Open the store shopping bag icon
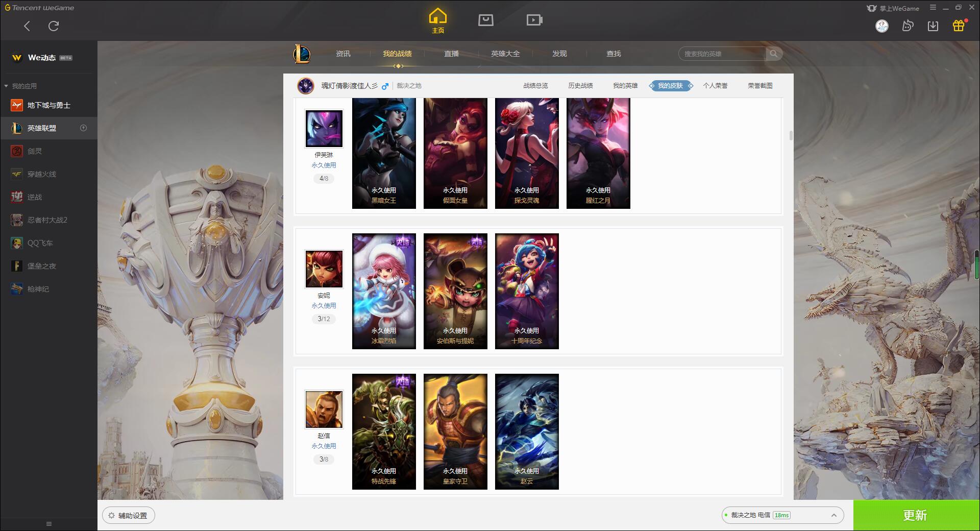 [486, 20]
